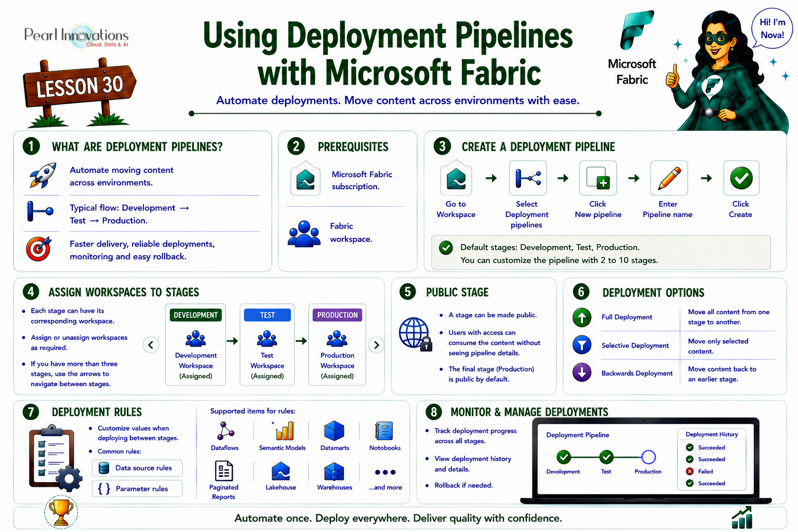Click the globe with lock Public Stage icon
This screenshot has height=532, width=798.
(x=416, y=334)
